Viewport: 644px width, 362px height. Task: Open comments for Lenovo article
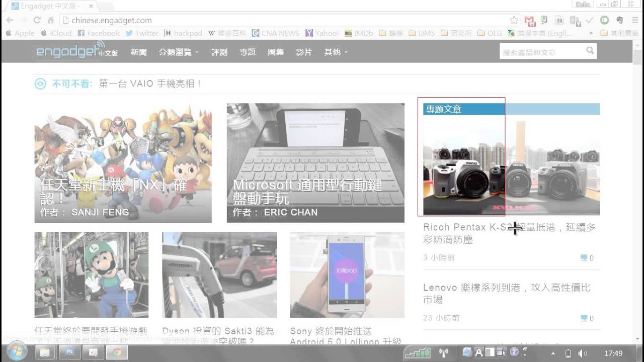click(587, 318)
